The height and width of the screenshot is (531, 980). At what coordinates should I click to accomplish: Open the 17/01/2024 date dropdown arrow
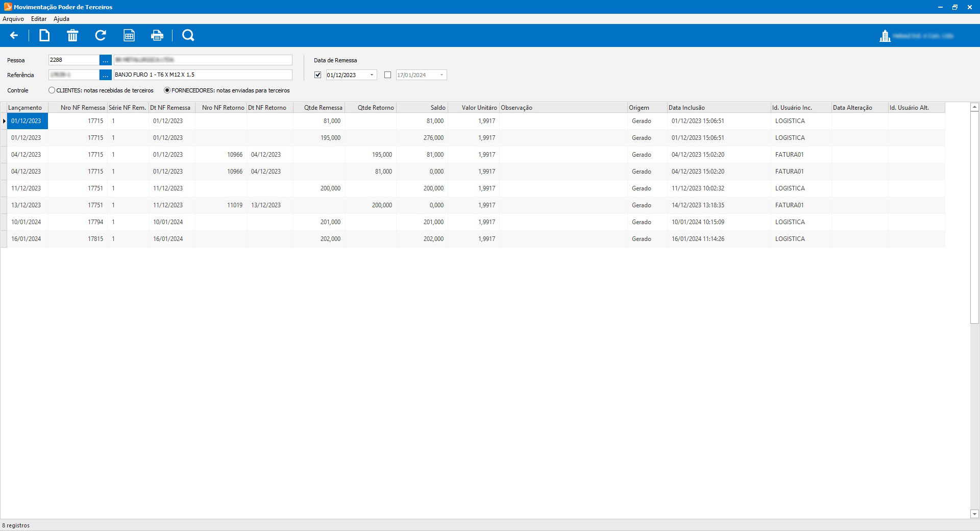[442, 75]
